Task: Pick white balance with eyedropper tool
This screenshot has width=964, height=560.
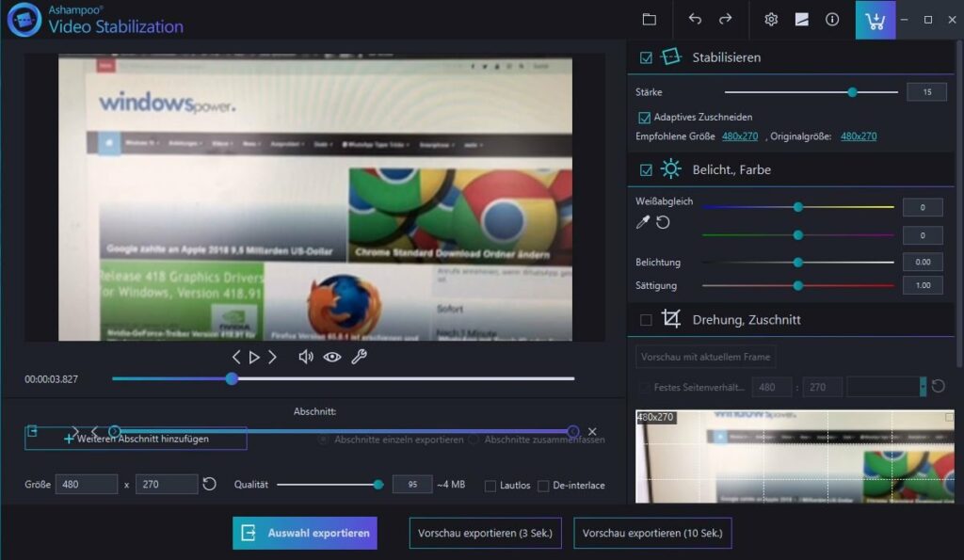Action: tap(643, 222)
